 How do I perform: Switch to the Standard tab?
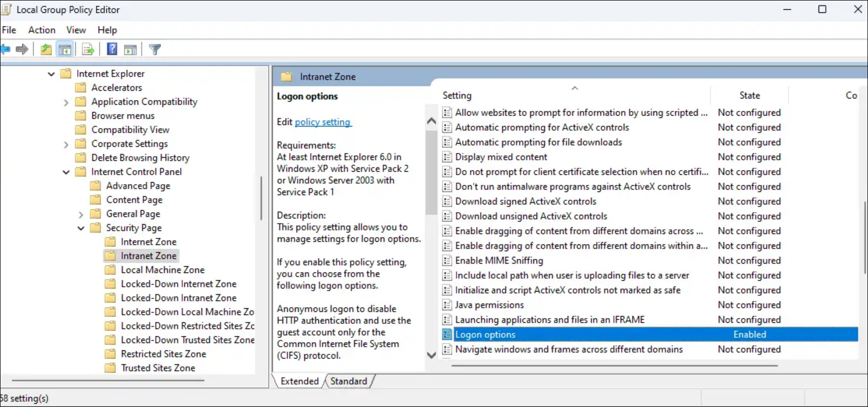click(349, 381)
